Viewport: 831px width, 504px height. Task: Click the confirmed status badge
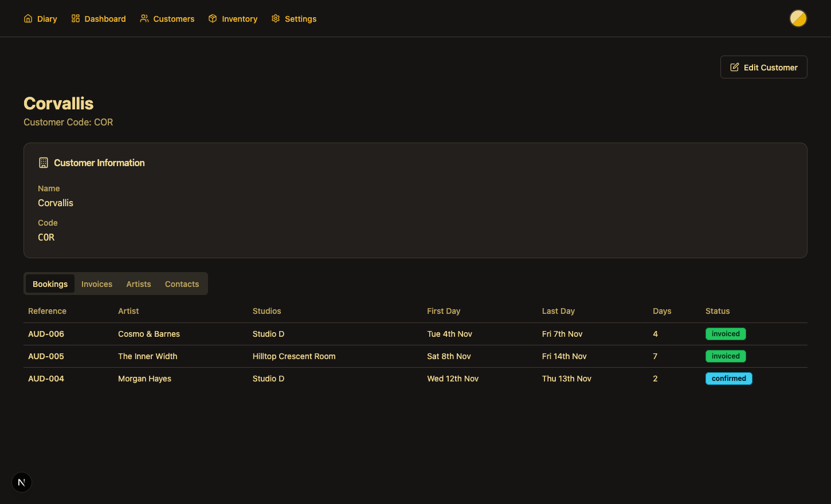click(728, 379)
